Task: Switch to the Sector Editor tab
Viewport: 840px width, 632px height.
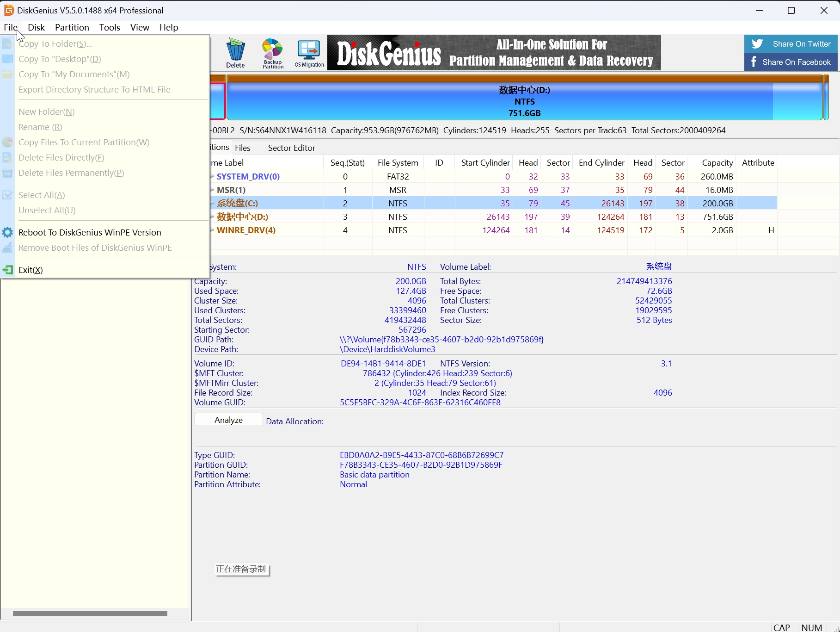Action: tap(291, 148)
